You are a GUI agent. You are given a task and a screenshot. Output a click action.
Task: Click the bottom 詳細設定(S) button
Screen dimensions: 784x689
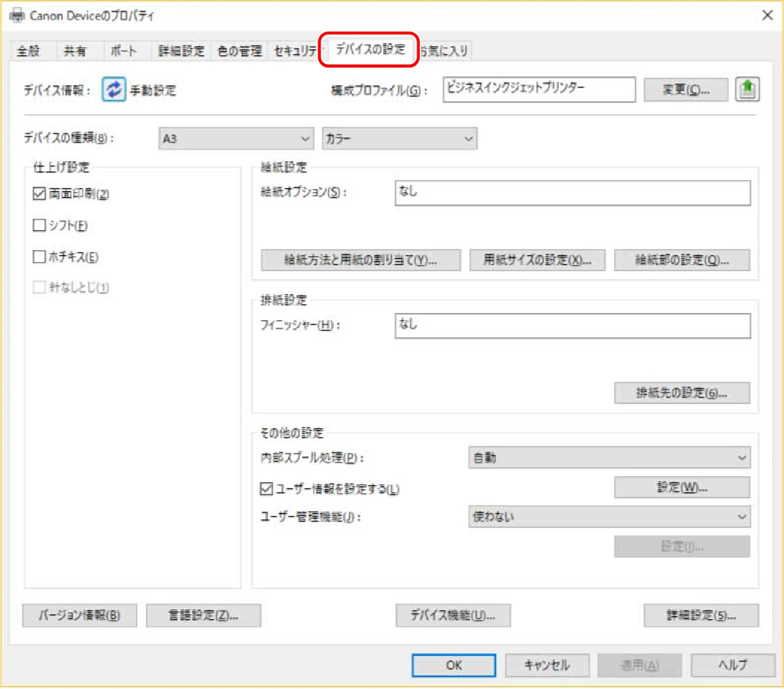[x=701, y=615]
